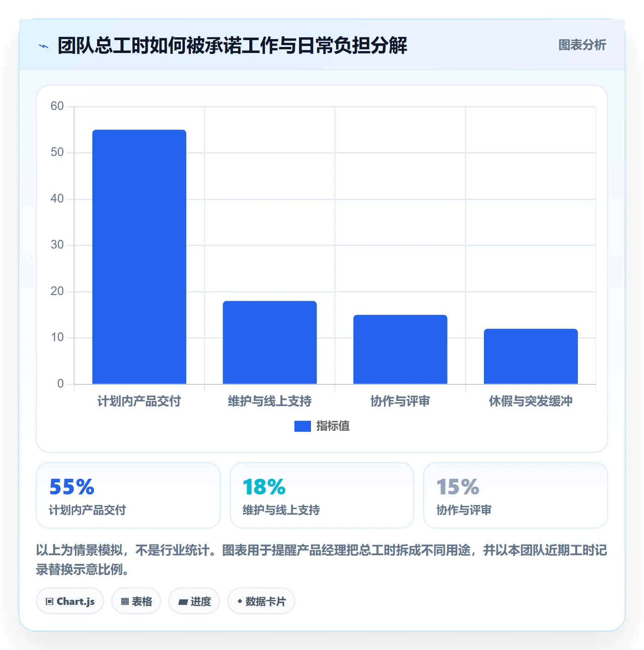Viewport: 644px width, 650px height.
Task: Click the bar icon in the 进度 tag
Action: (183, 602)
